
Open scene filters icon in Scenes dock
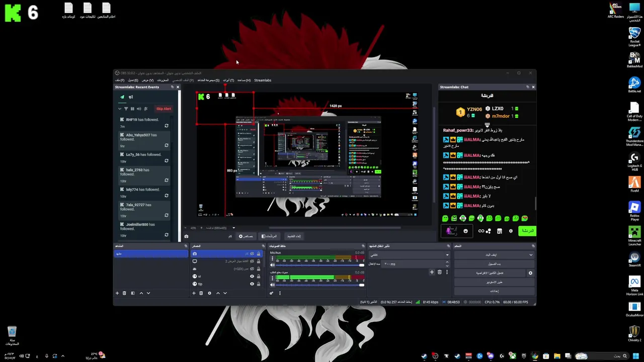133,293
